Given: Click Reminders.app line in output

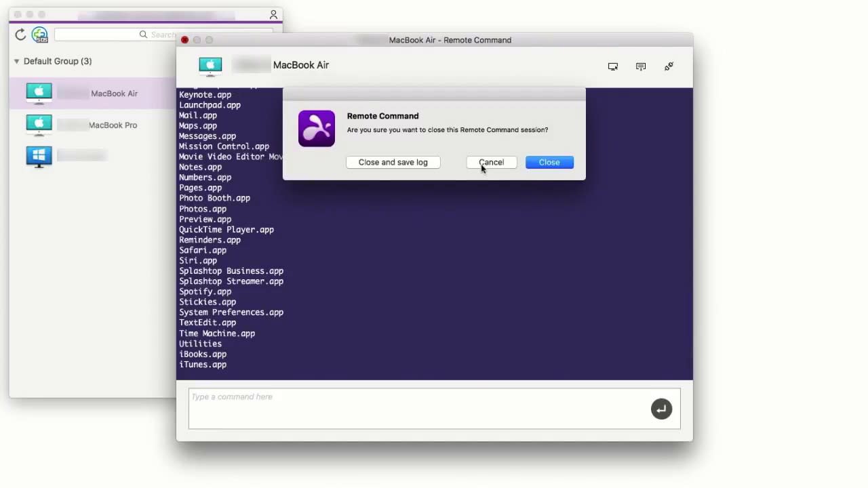Looking at the screenshot, I should [210, 240].
